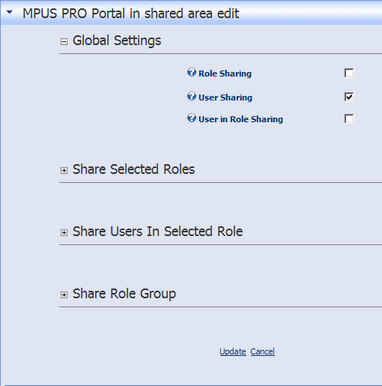Click the Share Role Group heading
This screenshot has height=386, width=382.
coord(124,294)
